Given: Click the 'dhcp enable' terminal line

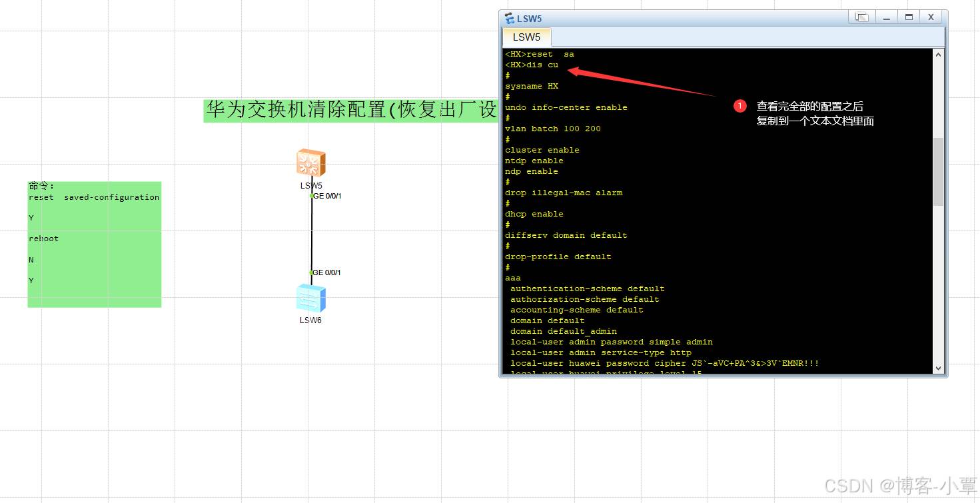Looking at the screenshot, I should pos(534,214).
